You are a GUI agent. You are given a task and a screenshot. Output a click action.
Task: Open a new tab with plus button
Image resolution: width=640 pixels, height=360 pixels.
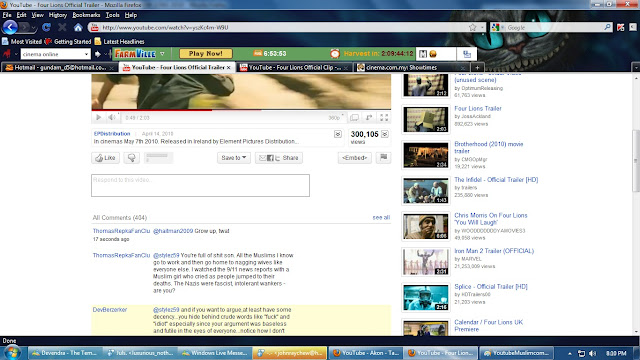pyautogui.click(x=477, y=67)
